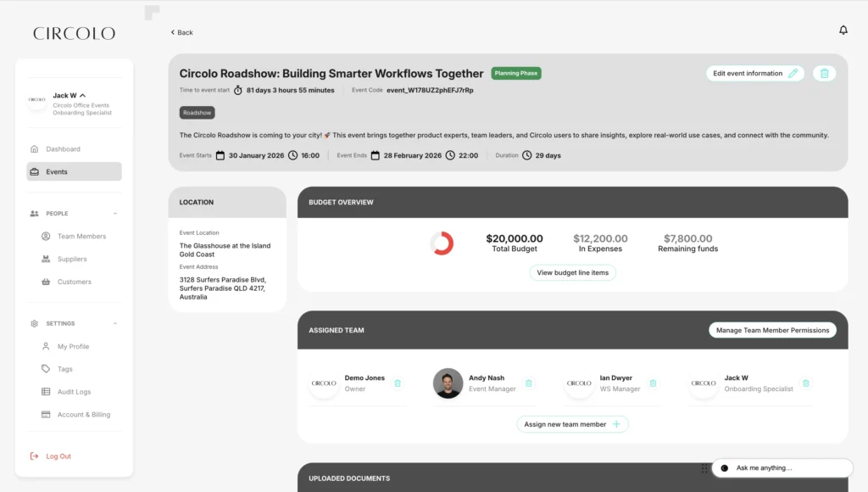Screen dimensions: 868x492
Task: Click View budget line items
Action: pyautogui.click(x=573, y=273)
